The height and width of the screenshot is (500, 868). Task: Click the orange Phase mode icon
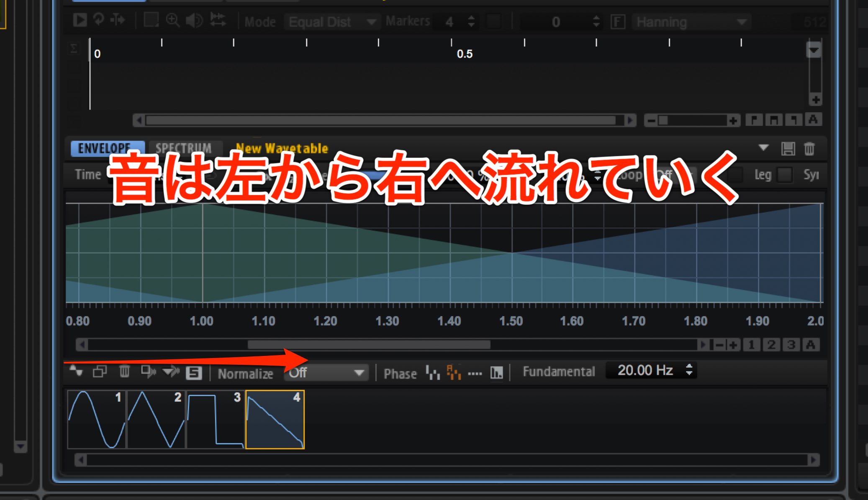tap(454, 372)
